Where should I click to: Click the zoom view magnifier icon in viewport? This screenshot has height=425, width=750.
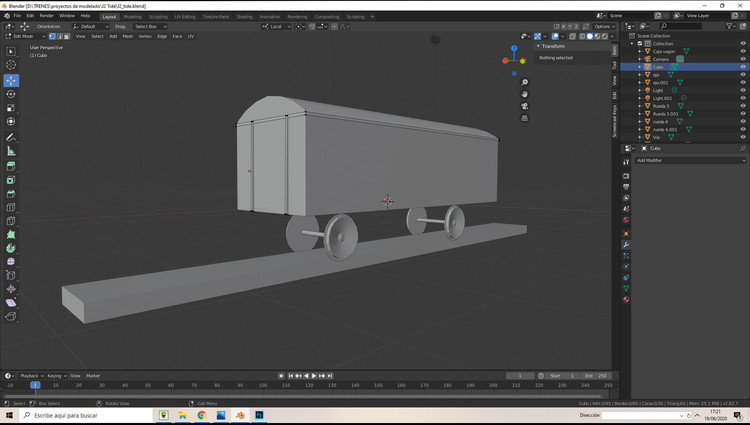click(525, 82)
